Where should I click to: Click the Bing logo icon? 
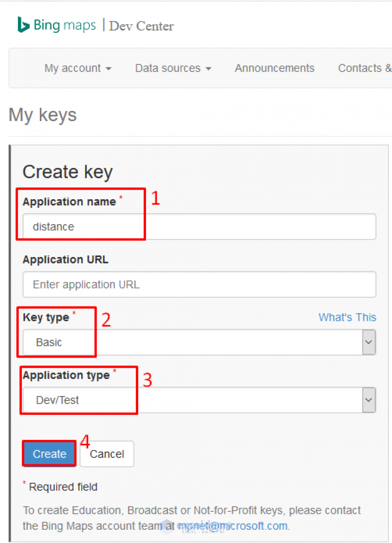tap(23, 25)
